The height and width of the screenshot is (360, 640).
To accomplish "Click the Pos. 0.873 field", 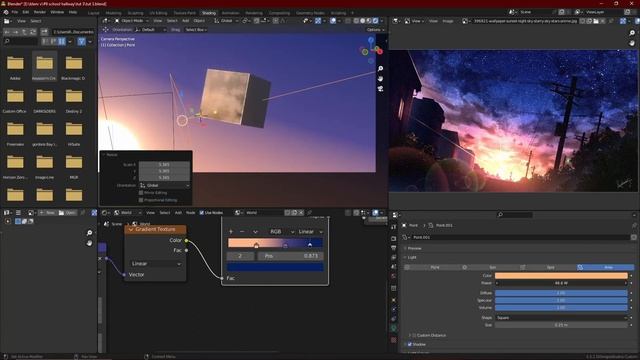I will (291, 256).
